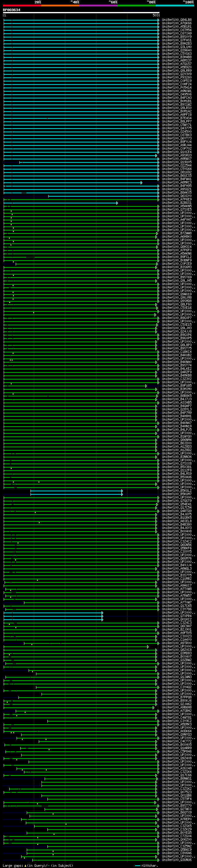
Task: Select the UniRef100_Q07523 label
Action: [x=177, y=793]
